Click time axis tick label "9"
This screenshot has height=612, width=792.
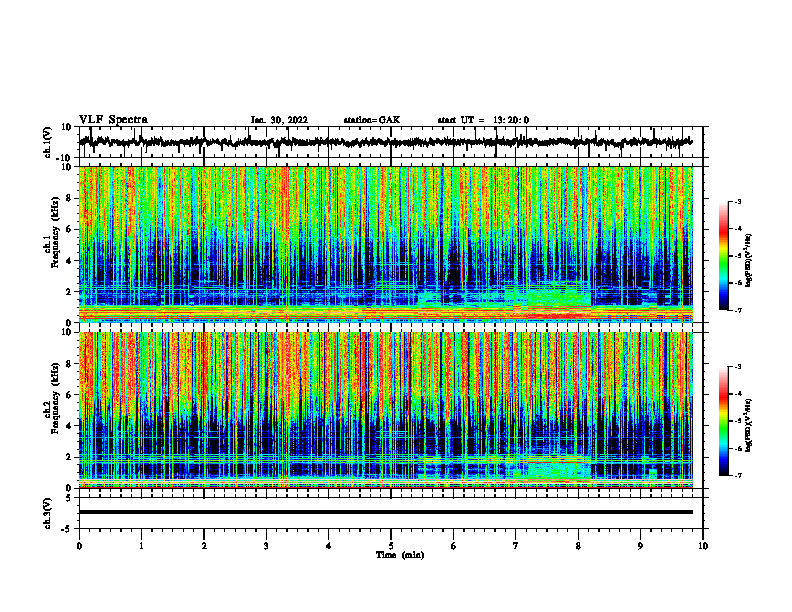point(640,546)
